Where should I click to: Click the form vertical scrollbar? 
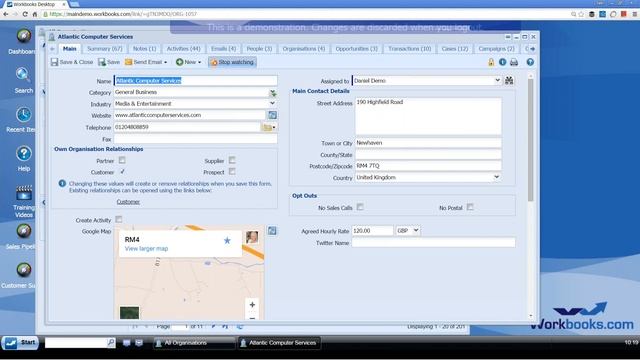pos(531,140)
